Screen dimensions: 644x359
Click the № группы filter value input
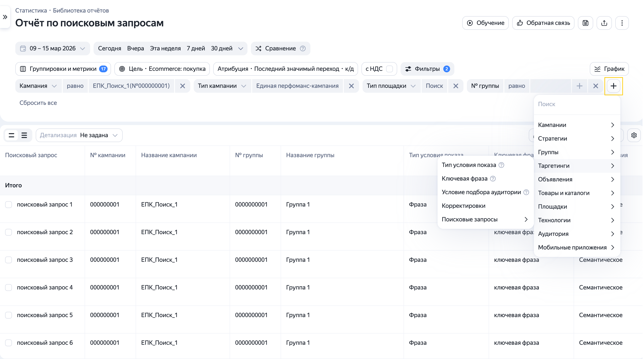pyautogui.click(x=550, y=86)
